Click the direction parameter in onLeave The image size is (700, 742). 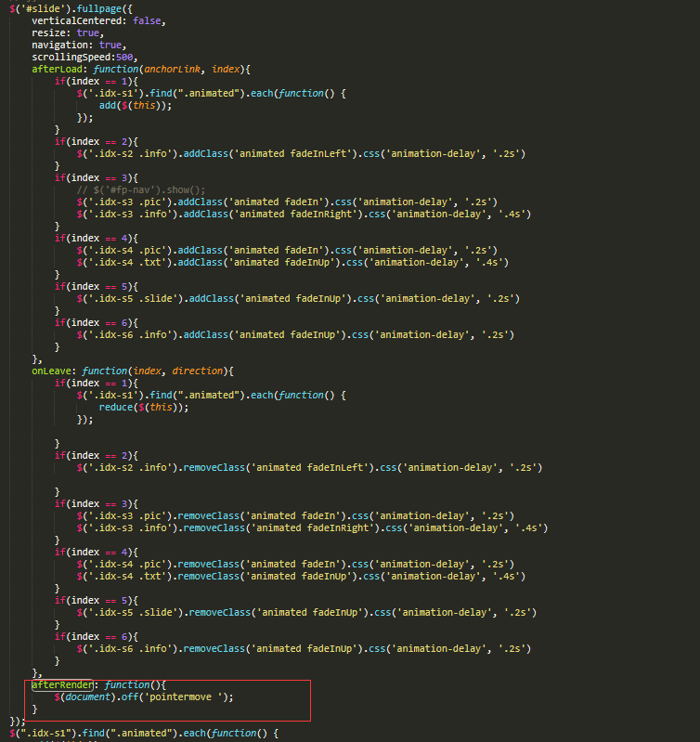197,371
